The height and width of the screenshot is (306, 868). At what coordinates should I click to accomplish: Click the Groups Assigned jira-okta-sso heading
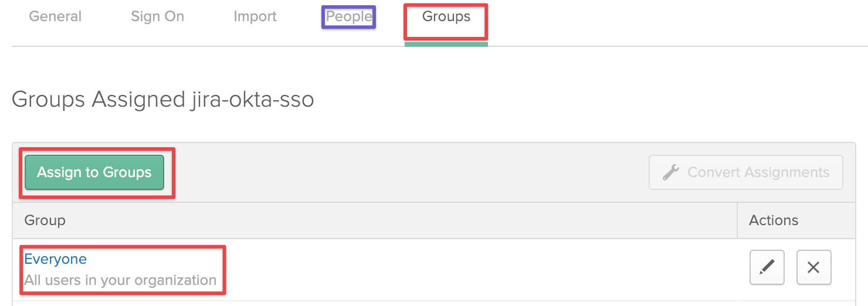[x=162, y=100]
